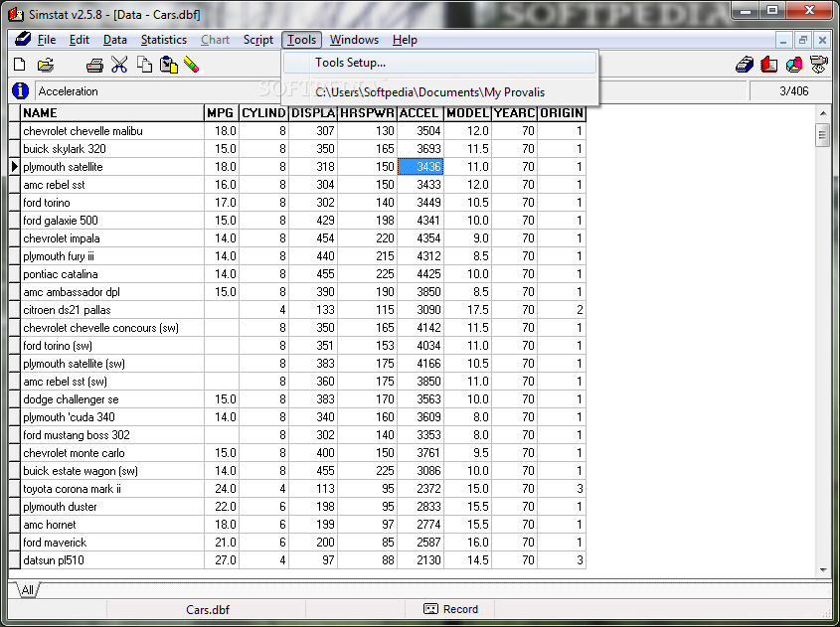Click the MODEL column header
This screenshot has height=627, width=840.
point(467,113)
